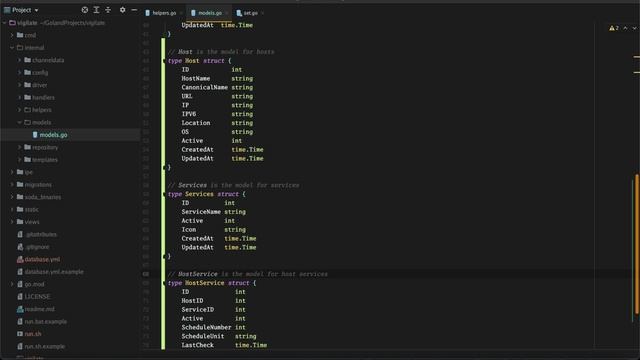
Task: Expand the soda_binaries folder
Action: tap(12, 197)
